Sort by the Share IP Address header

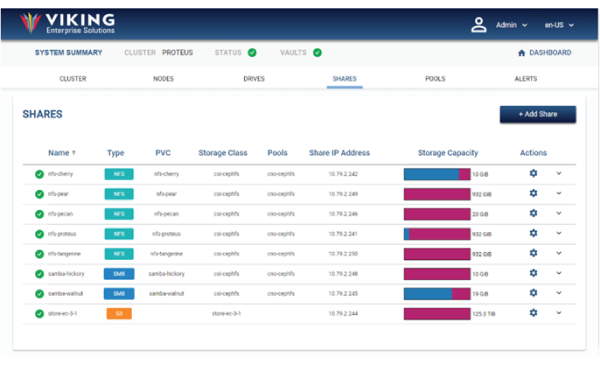click(x=339, y=153)
